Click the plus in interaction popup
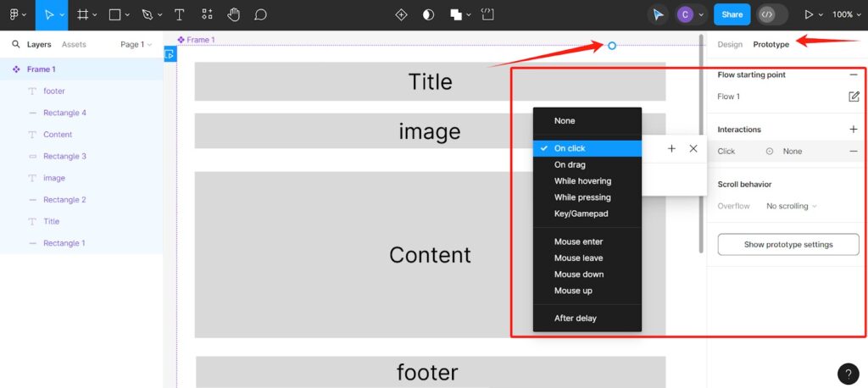Viewport: 868px width, 388px height. [x=671, y=148]
